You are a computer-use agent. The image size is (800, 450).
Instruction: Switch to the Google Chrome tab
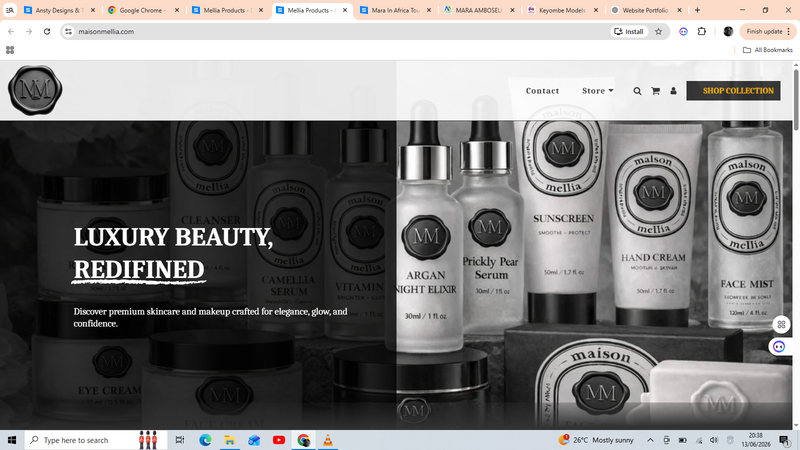137,10
